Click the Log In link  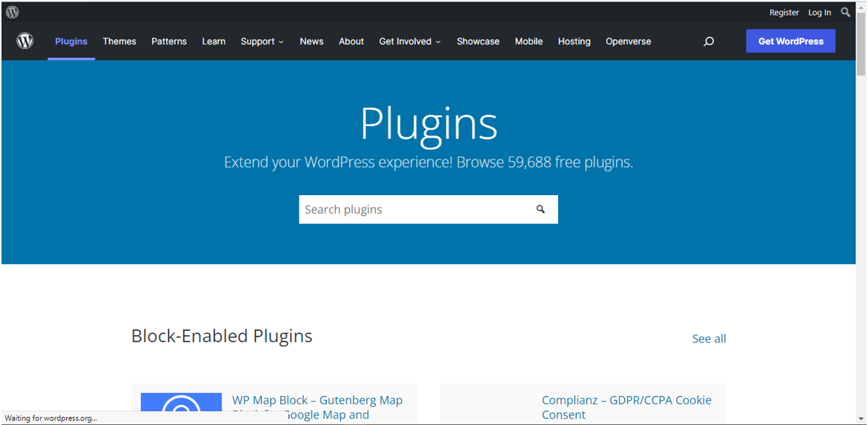pos(819,12)
